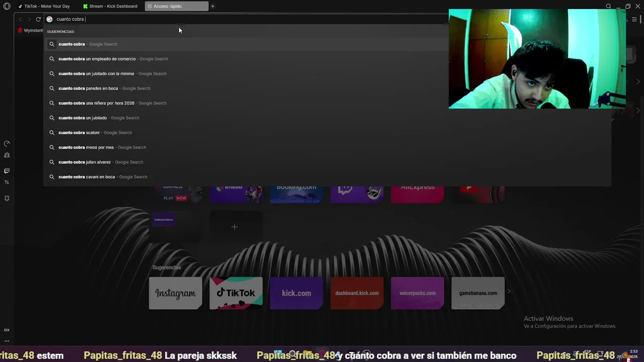Choose 'cuanto cobra una niñera por hora 2026'

(327, 103)
